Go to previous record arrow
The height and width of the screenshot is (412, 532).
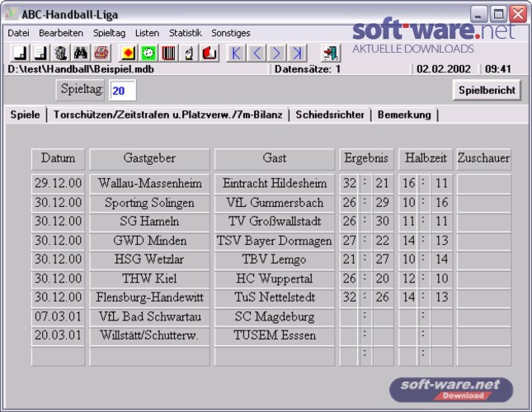[x=257, y=53]
